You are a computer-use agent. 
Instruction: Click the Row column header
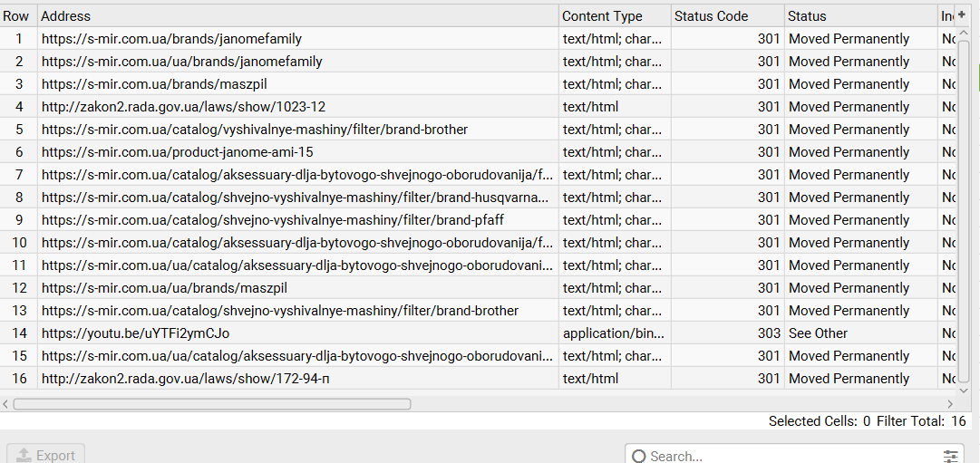click(16, 16)
